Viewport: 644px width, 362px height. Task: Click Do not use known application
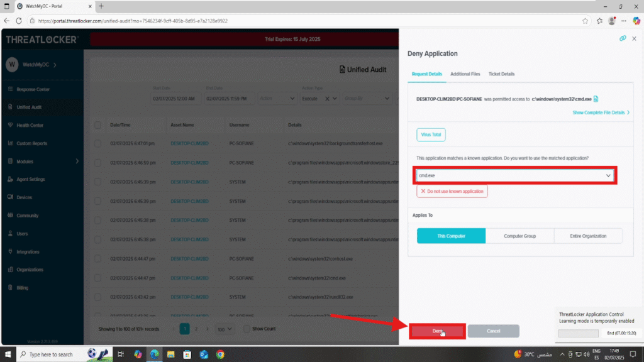pos(452,191)
